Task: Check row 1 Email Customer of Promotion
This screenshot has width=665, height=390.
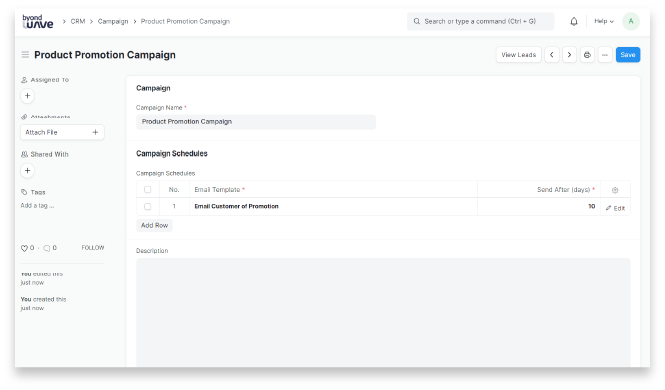Action: (148, 206)
